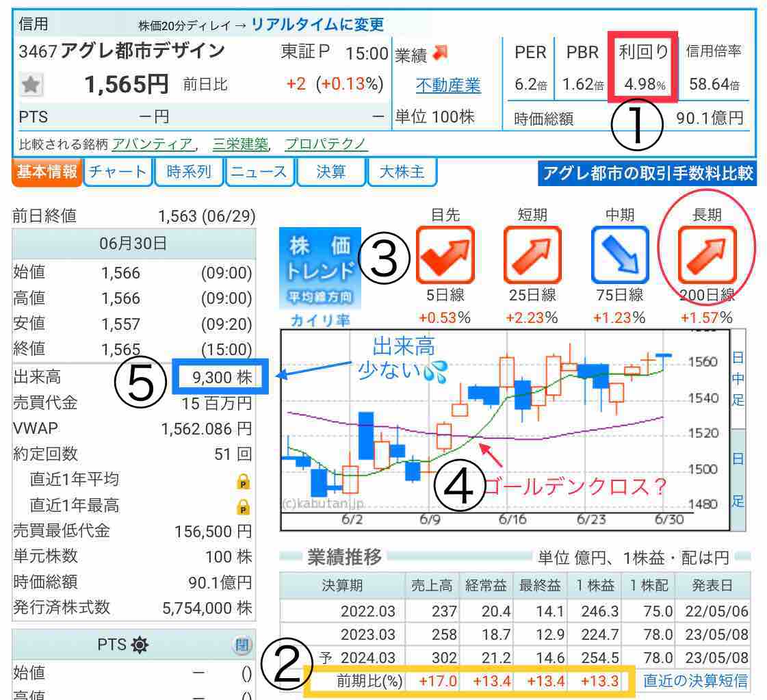
Task: Open the 大株主 tab
Action: click(402, 172)
